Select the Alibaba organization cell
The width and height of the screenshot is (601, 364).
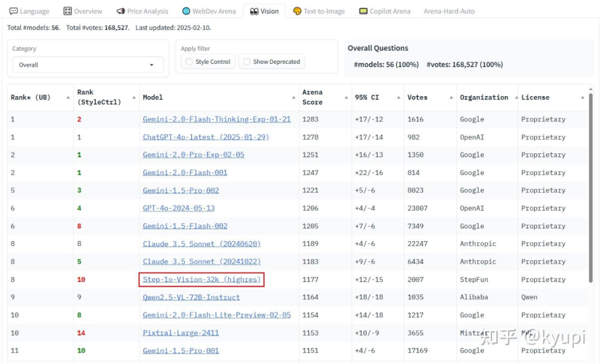pyautogui.click(x=474, y=297)
